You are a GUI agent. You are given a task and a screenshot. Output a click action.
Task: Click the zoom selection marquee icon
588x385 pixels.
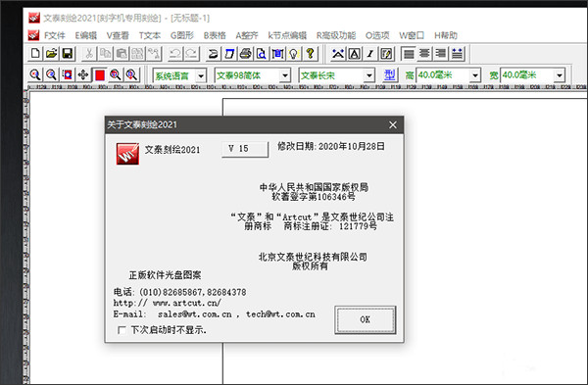point(67,75)
